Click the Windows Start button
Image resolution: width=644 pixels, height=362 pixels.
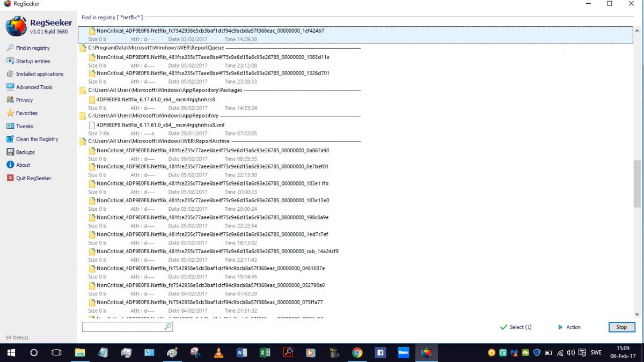11,352
